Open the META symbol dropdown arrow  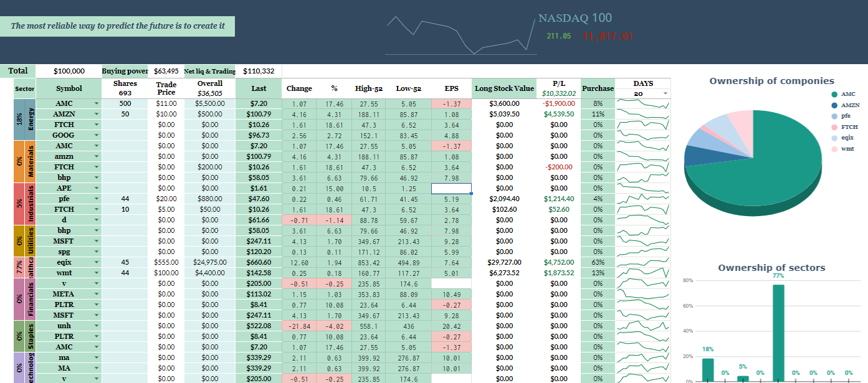[96, 294]
